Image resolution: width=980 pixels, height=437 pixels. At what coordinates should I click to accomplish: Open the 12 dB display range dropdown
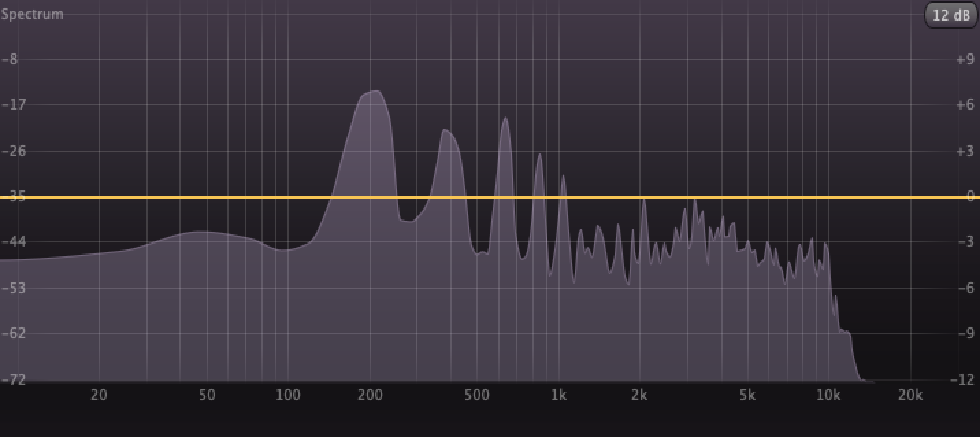(951, 15)
